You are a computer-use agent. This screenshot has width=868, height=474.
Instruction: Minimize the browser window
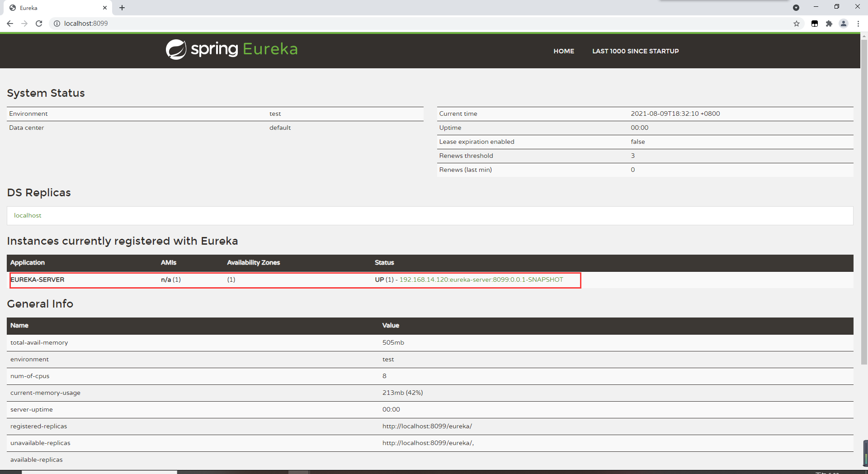(816, 7)
